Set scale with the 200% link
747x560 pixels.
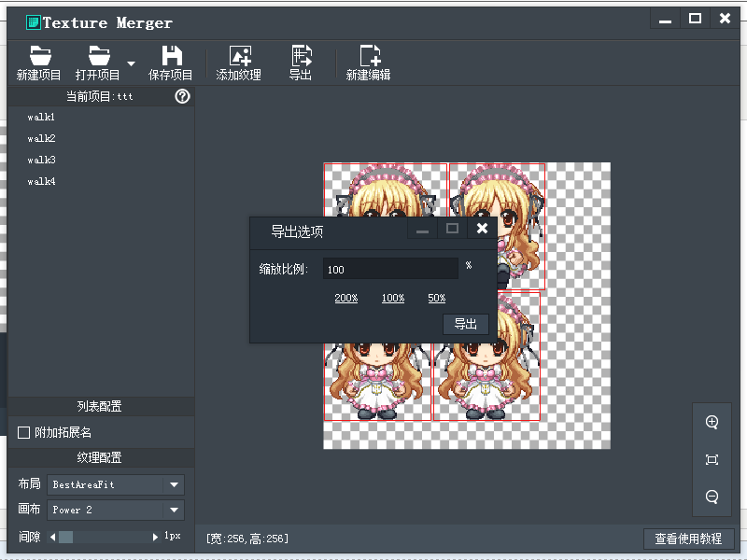pyautogui.click(x=345, y=298)
